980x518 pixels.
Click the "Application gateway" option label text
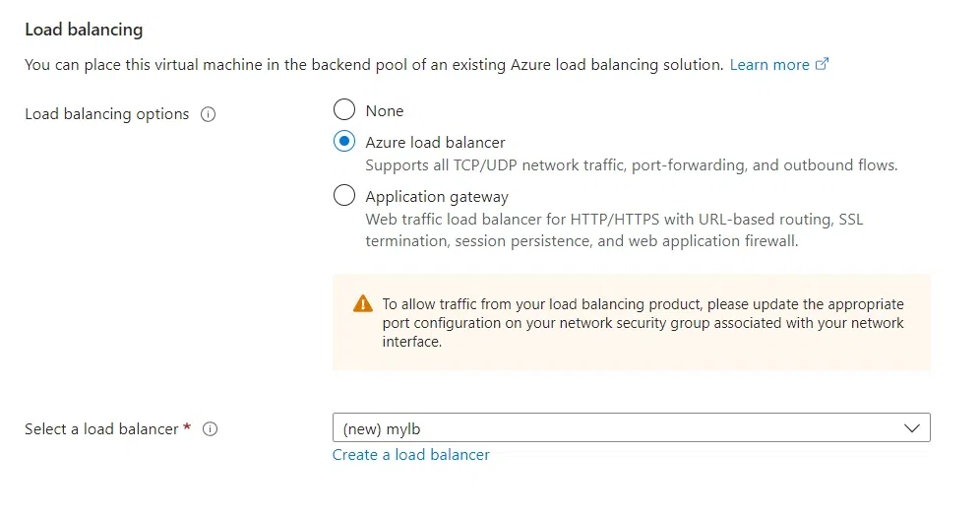[x=437, y=197]
